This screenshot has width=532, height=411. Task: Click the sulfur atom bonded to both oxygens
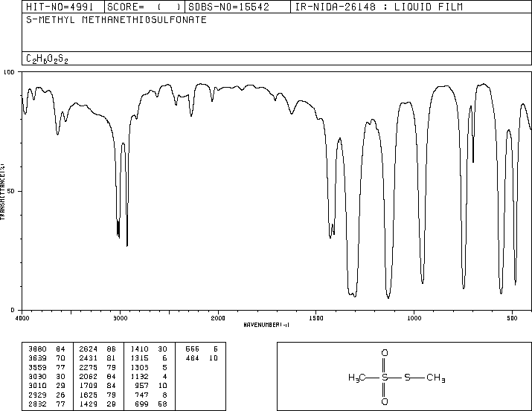[385, 378]
